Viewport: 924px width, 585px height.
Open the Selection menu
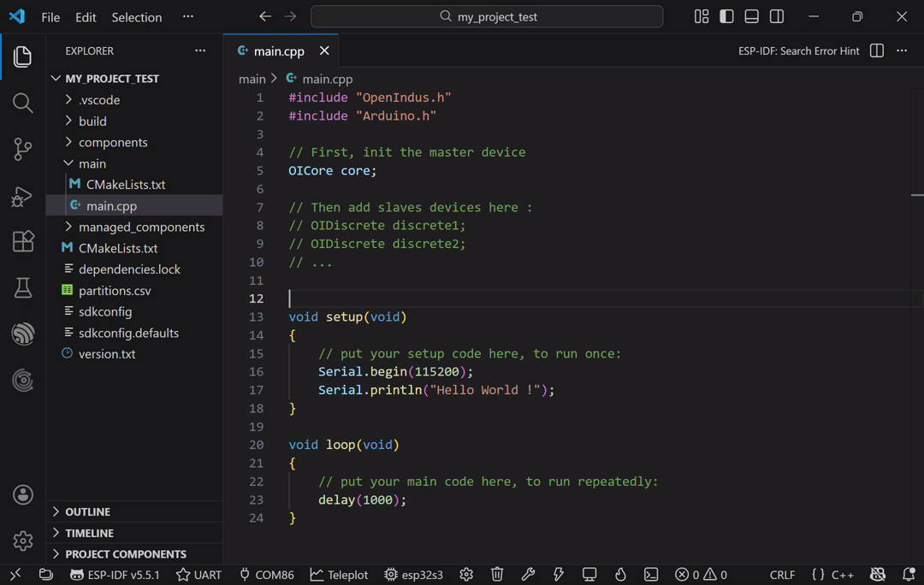136,17
